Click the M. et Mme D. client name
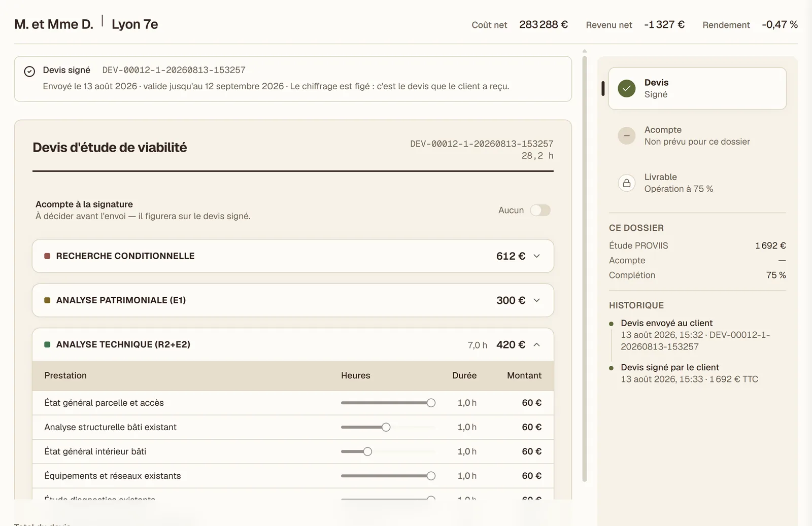Image resolution: width=812 pixels, height=526 pixels. coord(54,24)
